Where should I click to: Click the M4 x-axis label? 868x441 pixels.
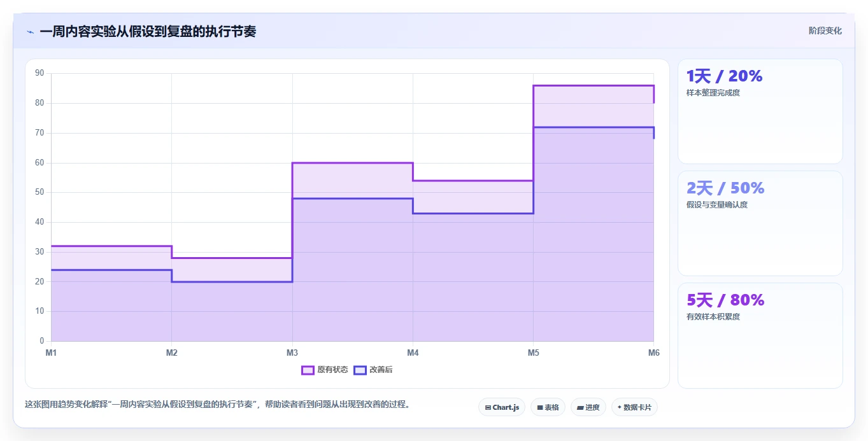point(413,353)
